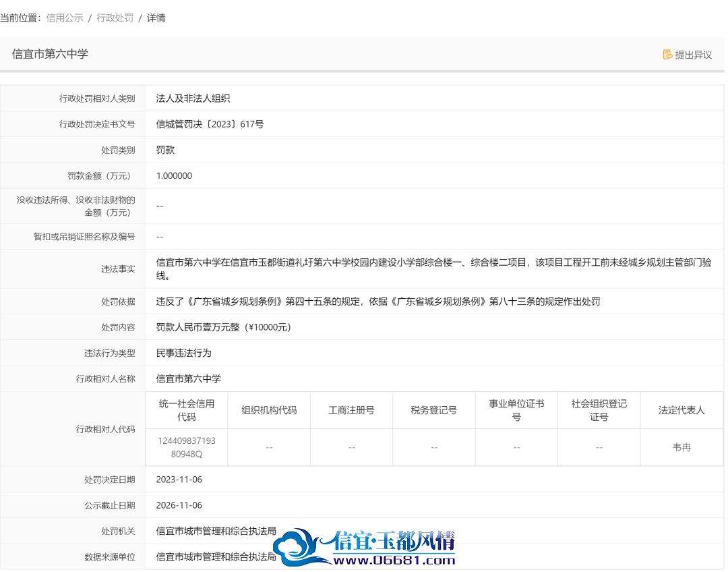Click the 违法事实 description text

[x=433, y=269]
